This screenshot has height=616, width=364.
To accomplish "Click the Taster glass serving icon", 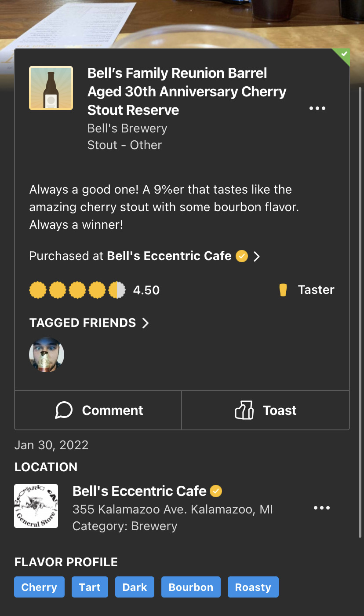I will (283, 290).
